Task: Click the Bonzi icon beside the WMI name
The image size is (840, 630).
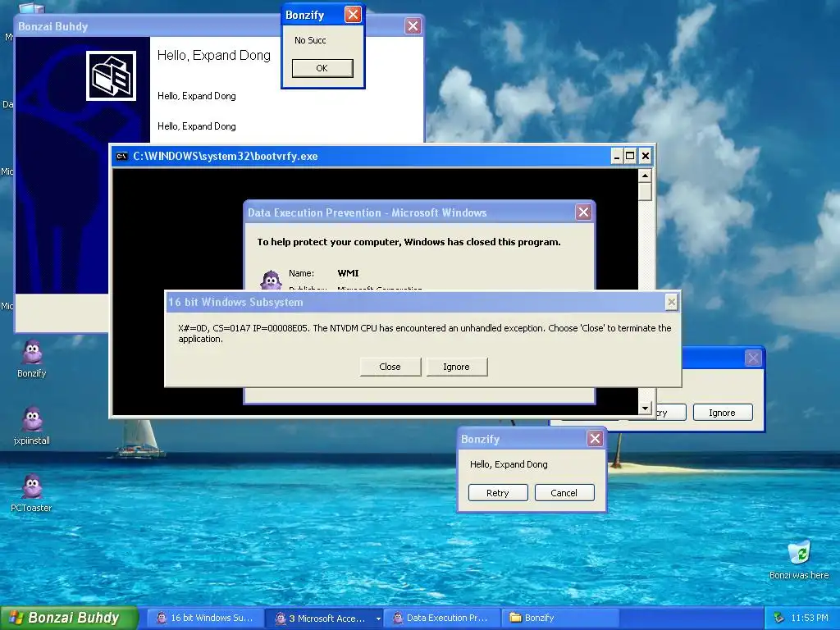Action: pos(271,280)
